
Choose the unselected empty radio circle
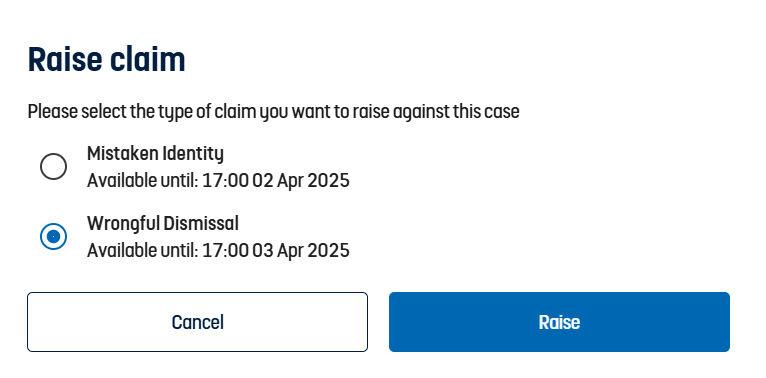point(53,167)
